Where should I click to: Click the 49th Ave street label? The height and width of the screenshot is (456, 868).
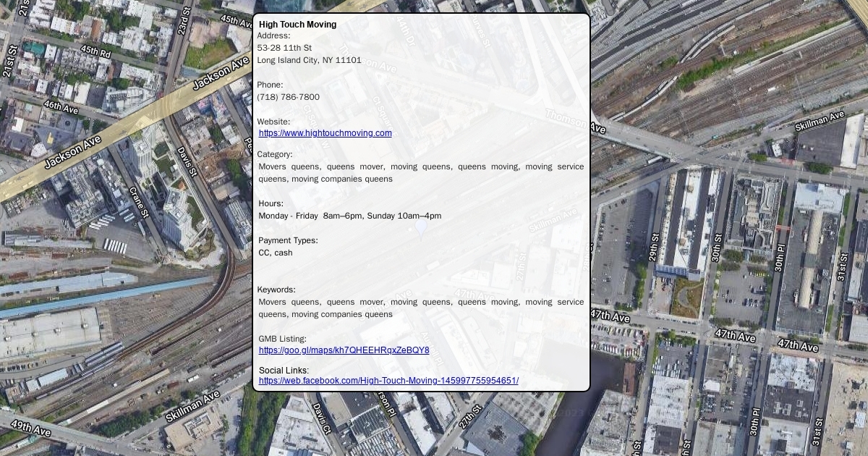coord(30,428)
